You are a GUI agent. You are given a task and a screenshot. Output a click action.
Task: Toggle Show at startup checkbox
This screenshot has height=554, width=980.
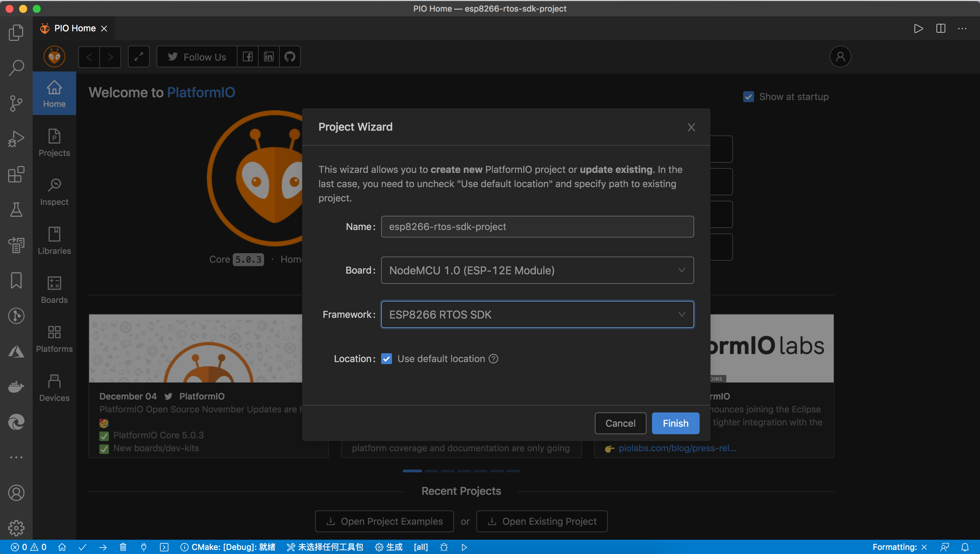point(748,97)
